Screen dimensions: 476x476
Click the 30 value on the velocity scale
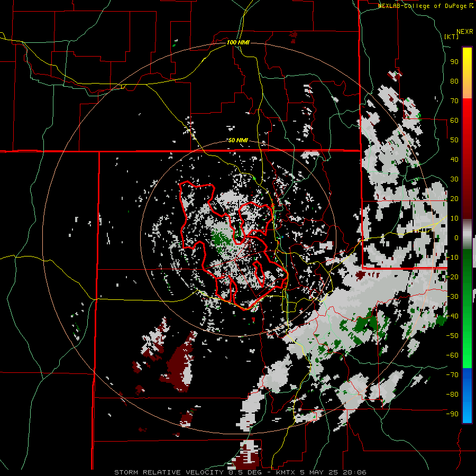pos(454,179)
